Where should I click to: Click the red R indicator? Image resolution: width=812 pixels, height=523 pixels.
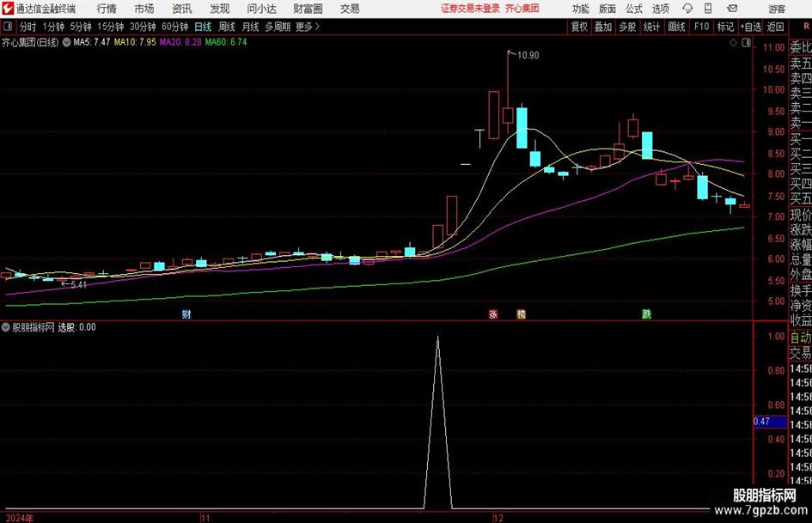(x=806, y=26)
